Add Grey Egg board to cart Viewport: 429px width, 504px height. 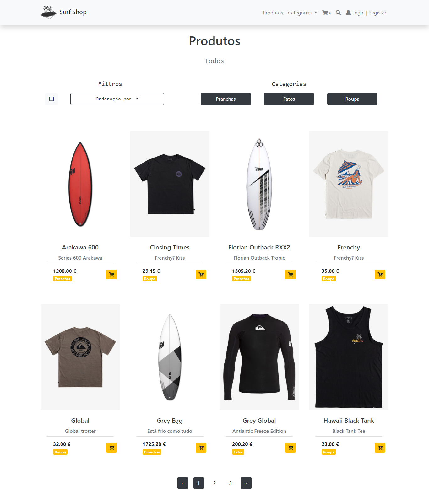[201, 448]
